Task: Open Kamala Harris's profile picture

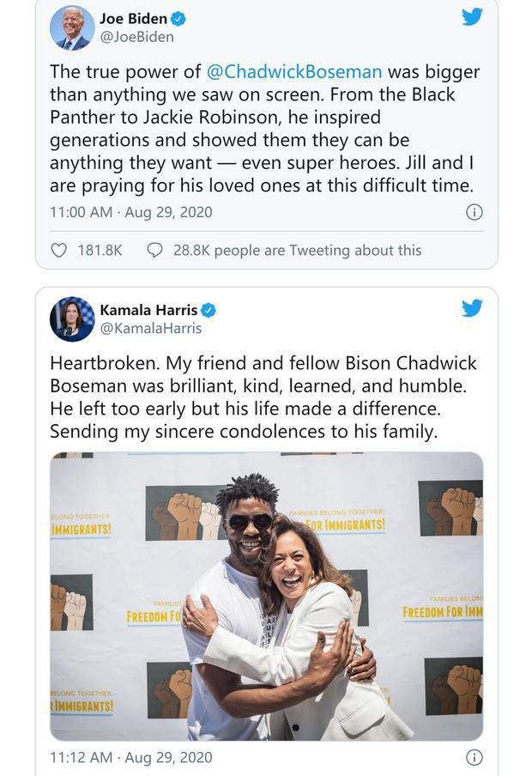Action: (x=72, y=319)
